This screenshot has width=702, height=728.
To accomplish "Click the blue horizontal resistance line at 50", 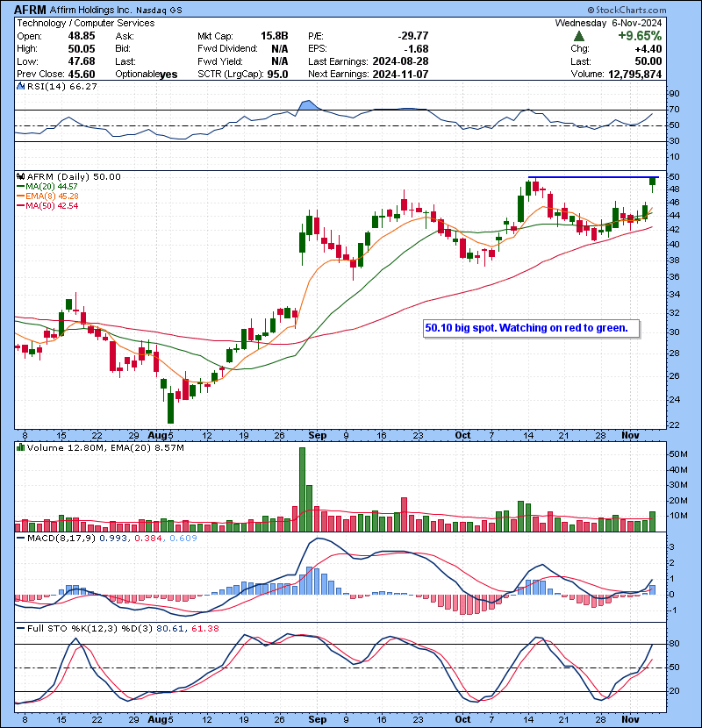I will pos(593,177).
